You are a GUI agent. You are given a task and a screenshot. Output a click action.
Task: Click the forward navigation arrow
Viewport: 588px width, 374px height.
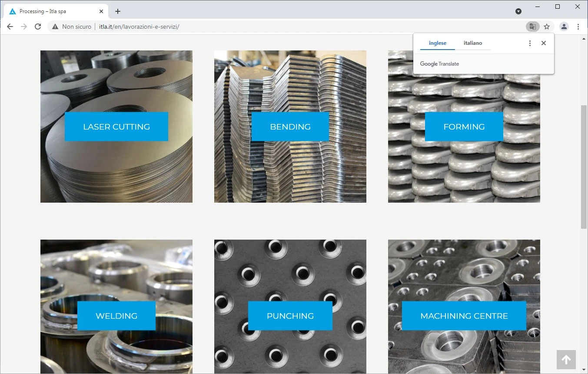pyautogui.click(x=24, y=27)
